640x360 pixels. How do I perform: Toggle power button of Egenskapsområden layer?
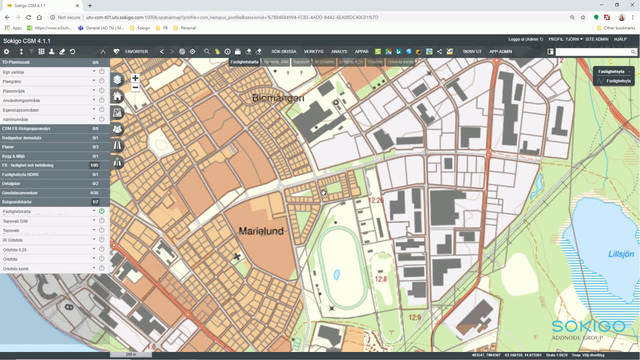click(x=102, y=110)
